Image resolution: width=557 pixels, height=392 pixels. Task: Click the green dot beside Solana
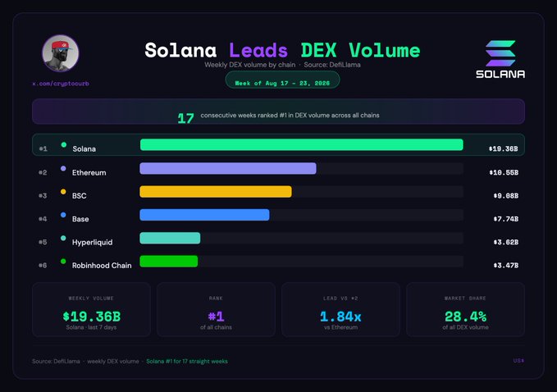(x=64, y=144)
